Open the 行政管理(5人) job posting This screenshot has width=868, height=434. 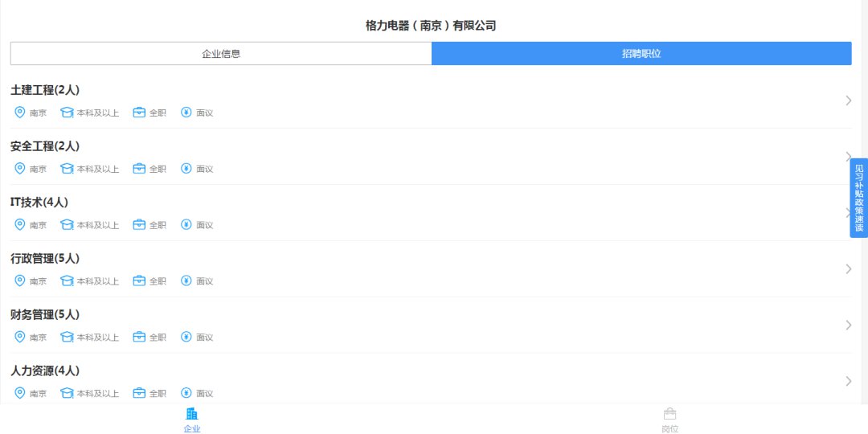[x=431, y=268]
